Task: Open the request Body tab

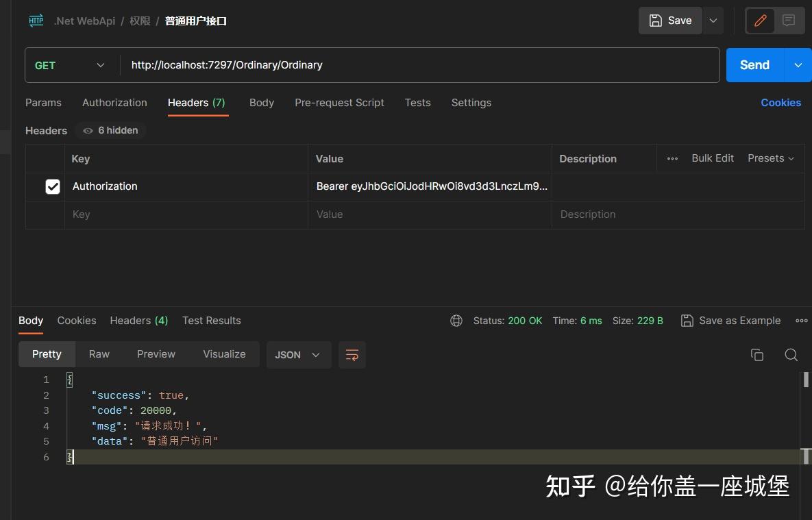Action: coord(262,103)
